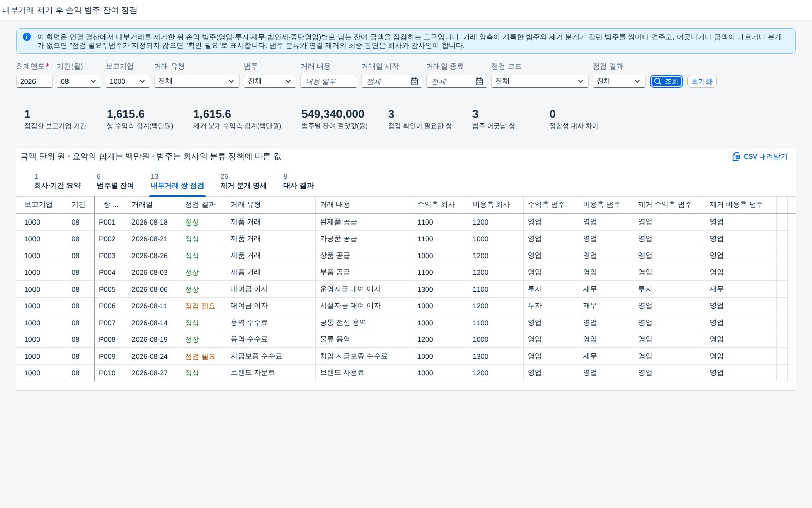The width and height of the screenshot is (812, 508).
Task: Click the 점검 결과 column header
Action: tap(204, 205)
